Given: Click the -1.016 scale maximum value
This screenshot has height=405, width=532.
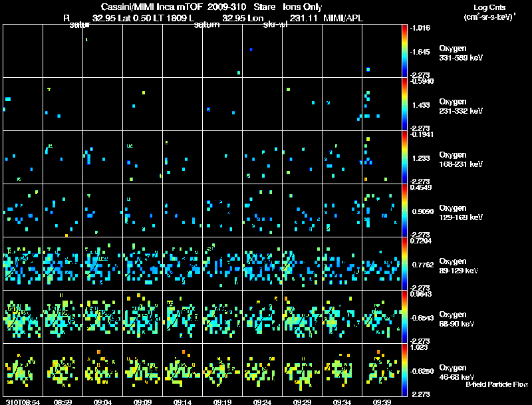Looking at the screenshot, I should point(420,28).
